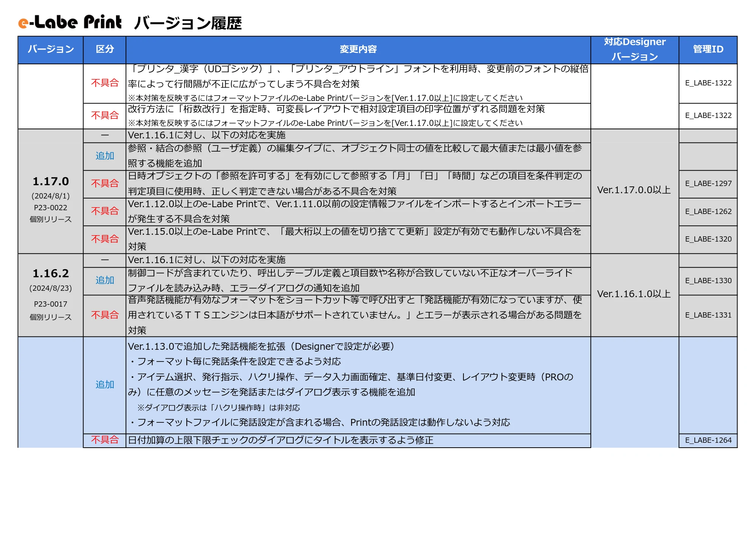Click 不具合 in the E_LABE-1331 row

(x=105, y=315)
